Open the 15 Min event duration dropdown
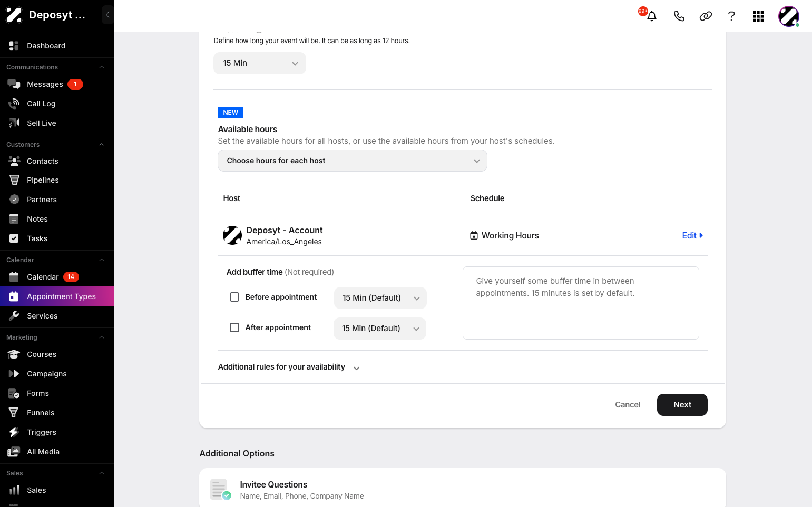The width and height of the screenshot is (812, 507). (x=260, y=63)
